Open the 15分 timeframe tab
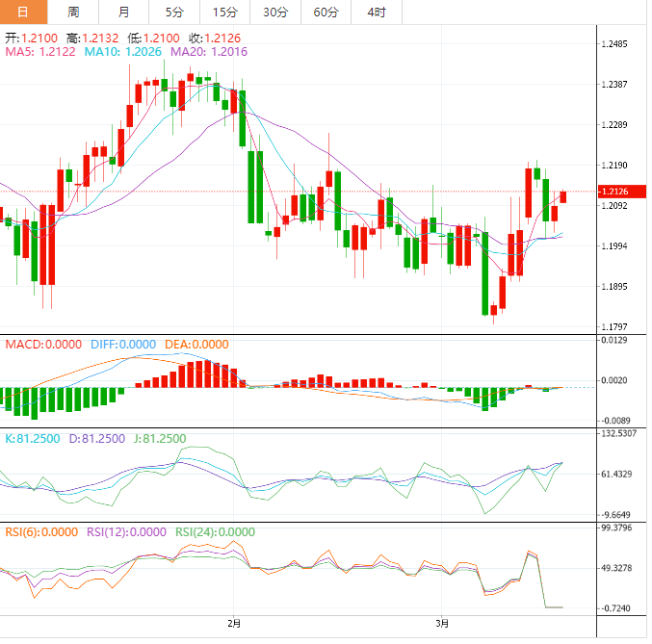Viewport: 652px width, 644px height. click(224, 13)
